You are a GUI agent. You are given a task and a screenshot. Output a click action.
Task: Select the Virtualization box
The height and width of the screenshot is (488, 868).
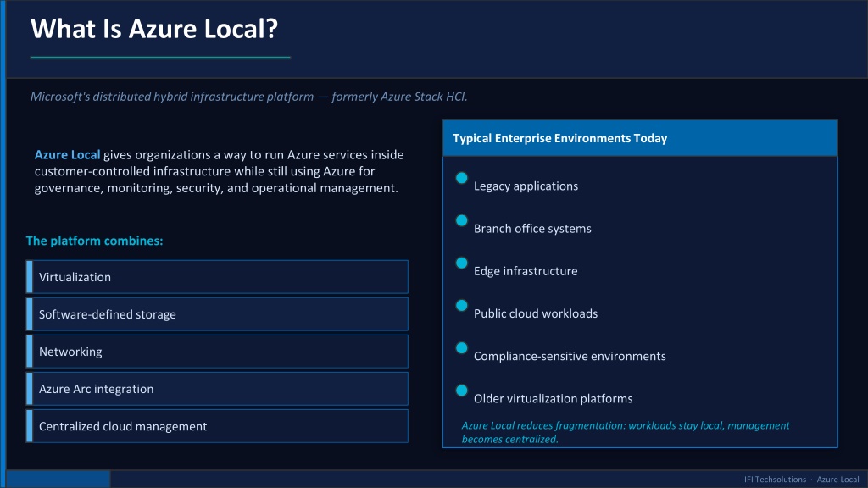click(217, 277)
